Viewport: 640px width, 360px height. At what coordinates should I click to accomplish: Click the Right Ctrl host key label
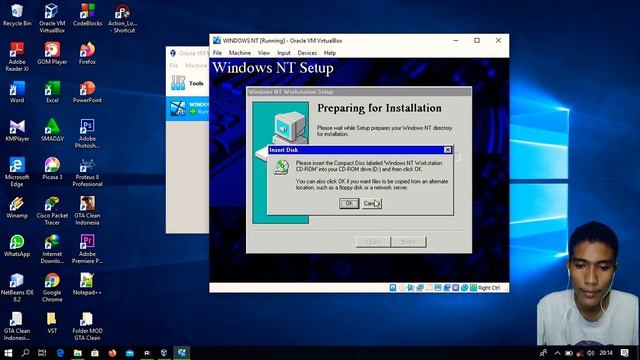click(489, 288)
